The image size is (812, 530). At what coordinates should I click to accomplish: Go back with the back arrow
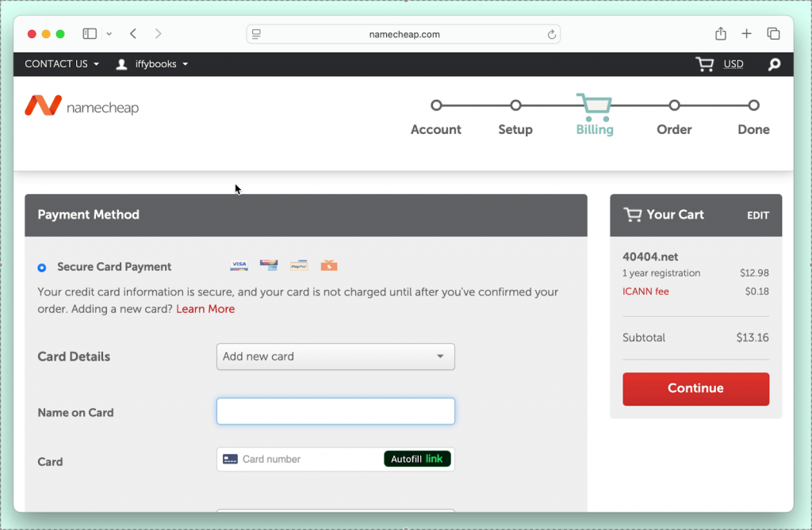pyautogui.click(x=133, y=34)
